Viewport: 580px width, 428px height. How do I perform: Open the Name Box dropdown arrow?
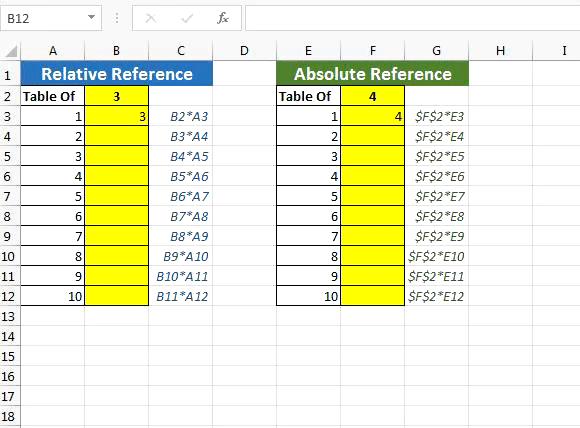coord(91,17)
